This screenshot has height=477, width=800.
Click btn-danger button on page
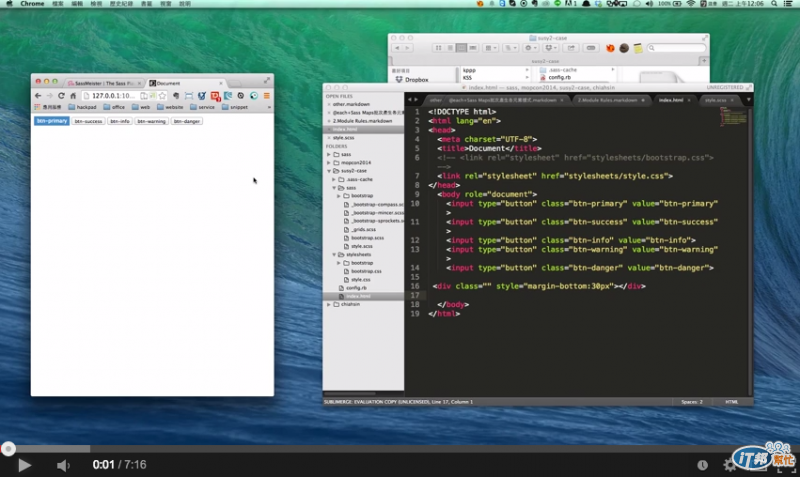click(x=187, y=121)
